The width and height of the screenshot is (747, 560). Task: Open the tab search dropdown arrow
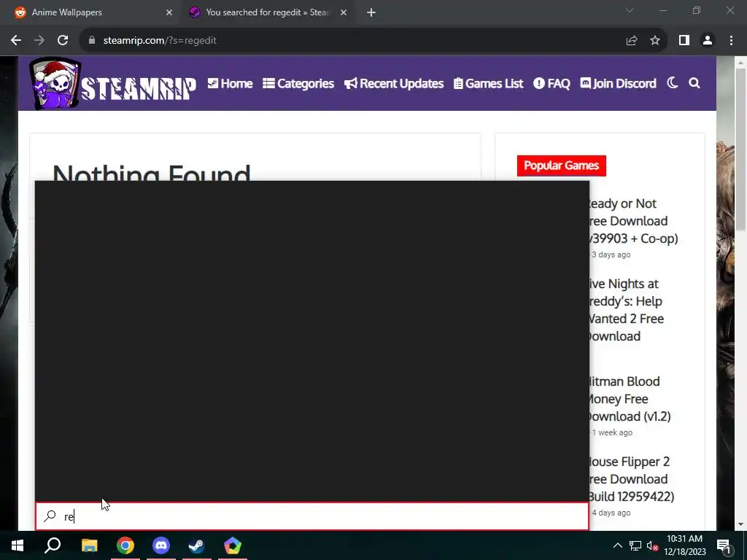[x=630, y=10]
